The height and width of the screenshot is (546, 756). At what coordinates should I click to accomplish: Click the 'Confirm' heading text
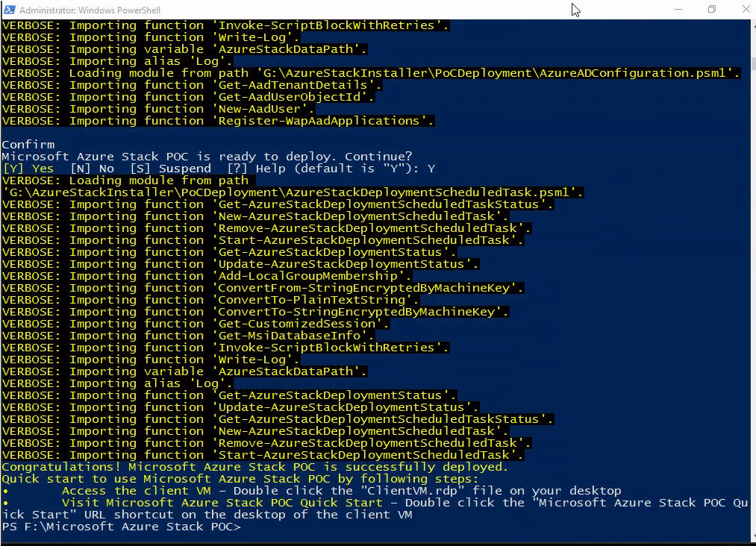(28, 145)
